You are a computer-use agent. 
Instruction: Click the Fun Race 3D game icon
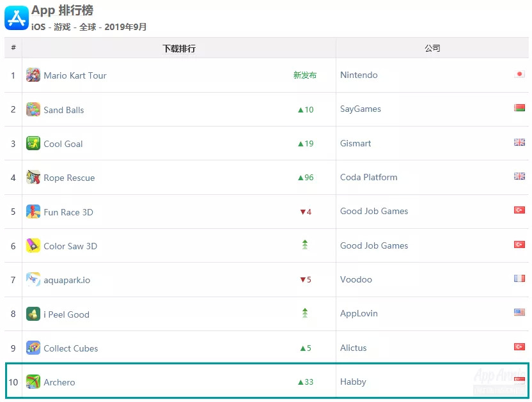(33, 212)
